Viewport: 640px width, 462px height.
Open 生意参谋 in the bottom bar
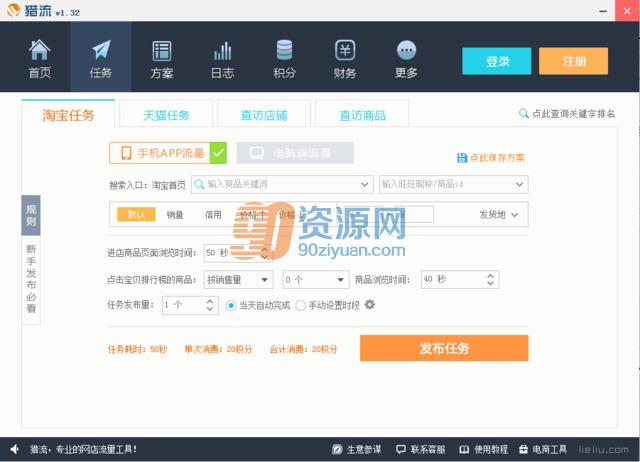356,449
